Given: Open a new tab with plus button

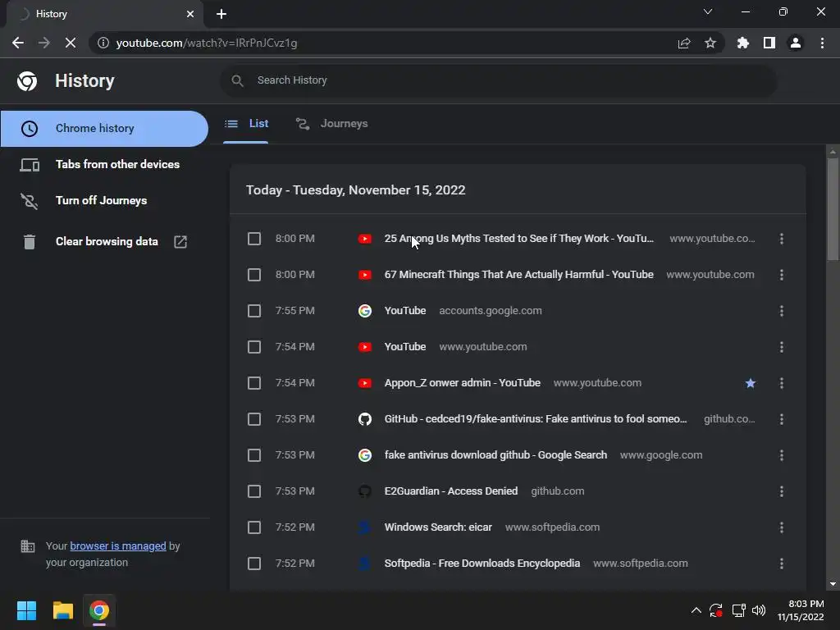Looking at the screenshot, I should coord(221,14).
